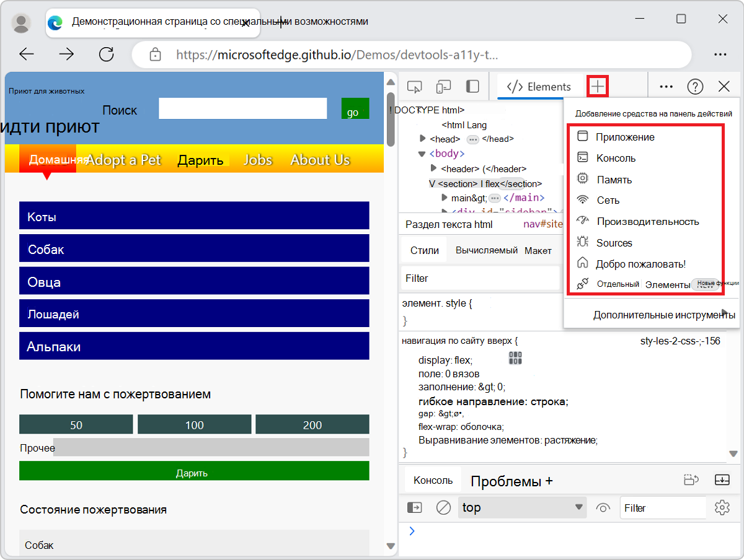The width and height of the screenshot is (744, 560).
Task: Toggle device emulation icon in DevTools
Action: 443,87
